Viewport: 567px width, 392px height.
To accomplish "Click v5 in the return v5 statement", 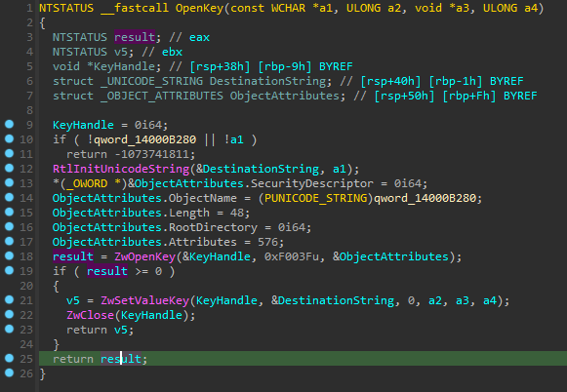I will tap(121, 330).
